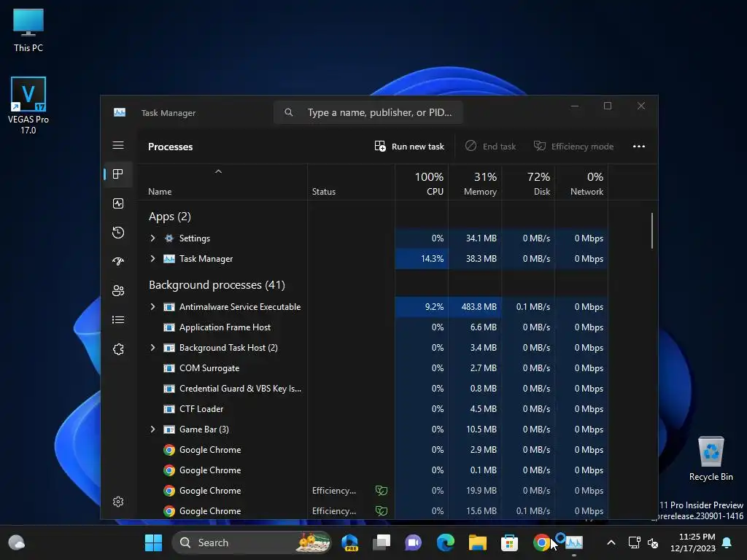The height and width of the screenshot is (560, 747).
Task: Click the Background processes (41) group heading
Action: click(217, 285)
